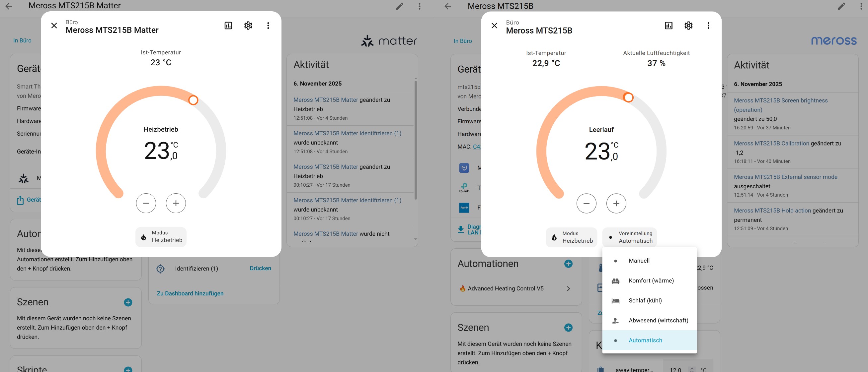This screenshot has height=372, width=868.
Task: Open Modus dropdown in Matter thermostat dialog
Action: [161, 237]
